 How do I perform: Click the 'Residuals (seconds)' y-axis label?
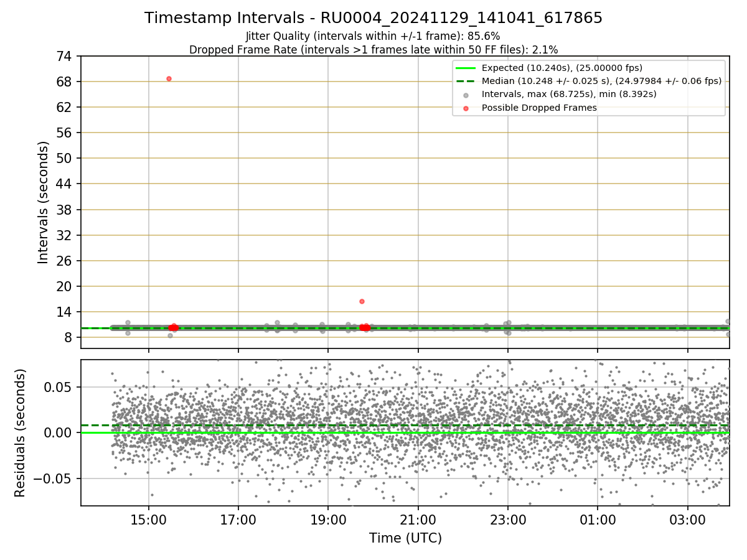pyautogui.click(x=21, y=432)
